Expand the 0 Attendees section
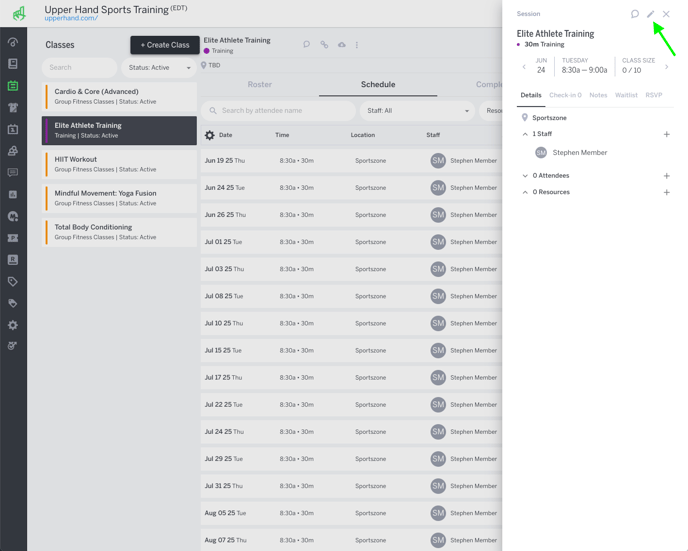688x551 pixels. [525, 175]
